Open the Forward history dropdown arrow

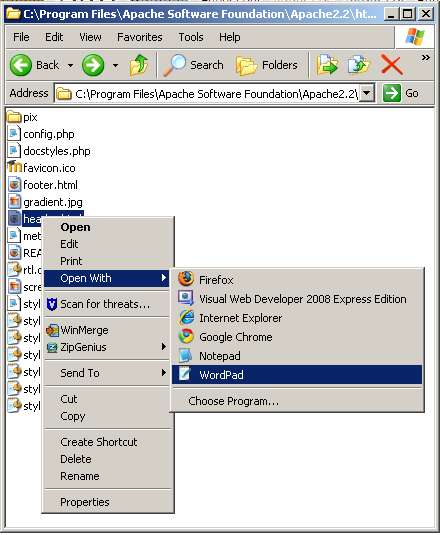click(x=116, y=65)
